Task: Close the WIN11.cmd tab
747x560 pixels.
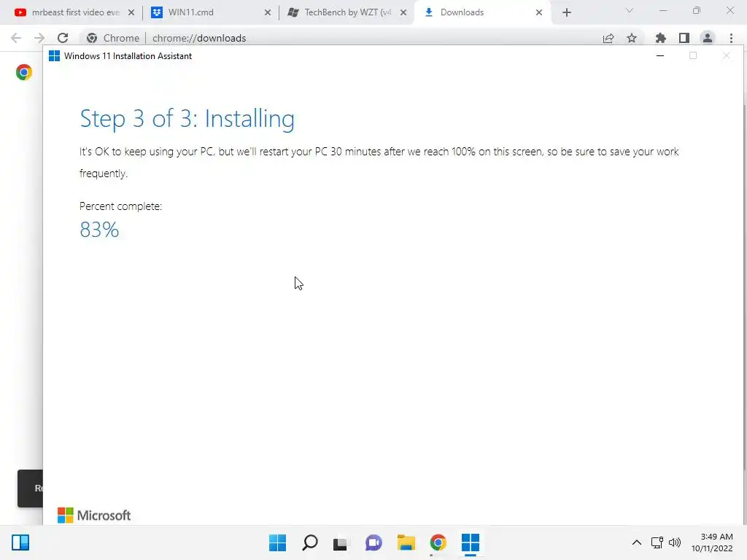Action: click(268, 12)
